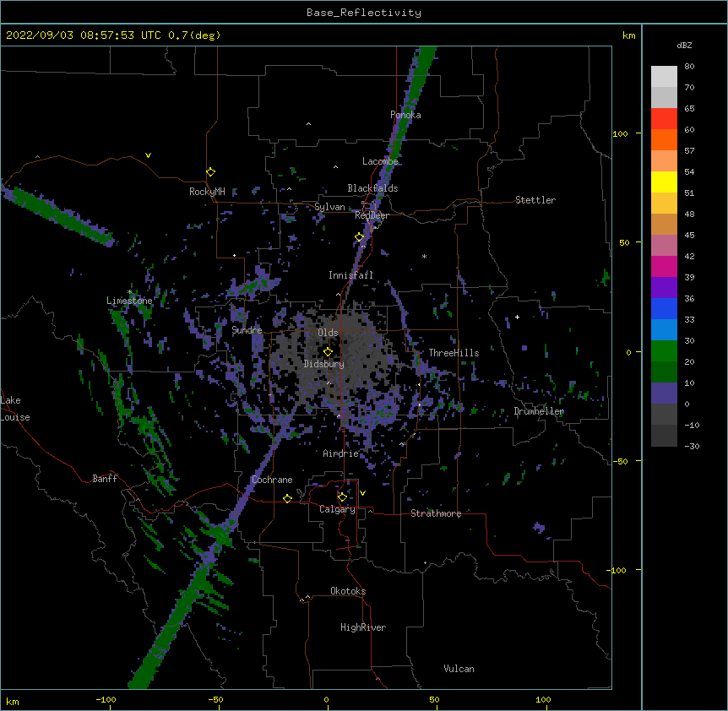Click the RedDeer city label
The width and height of the screenshot is (728, 711).
click(372, 215)
